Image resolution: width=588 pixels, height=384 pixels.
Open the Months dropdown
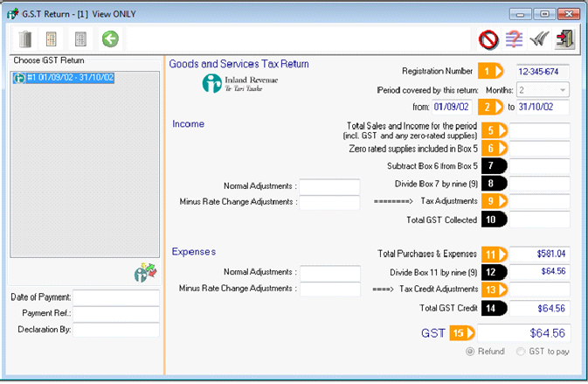542,89
